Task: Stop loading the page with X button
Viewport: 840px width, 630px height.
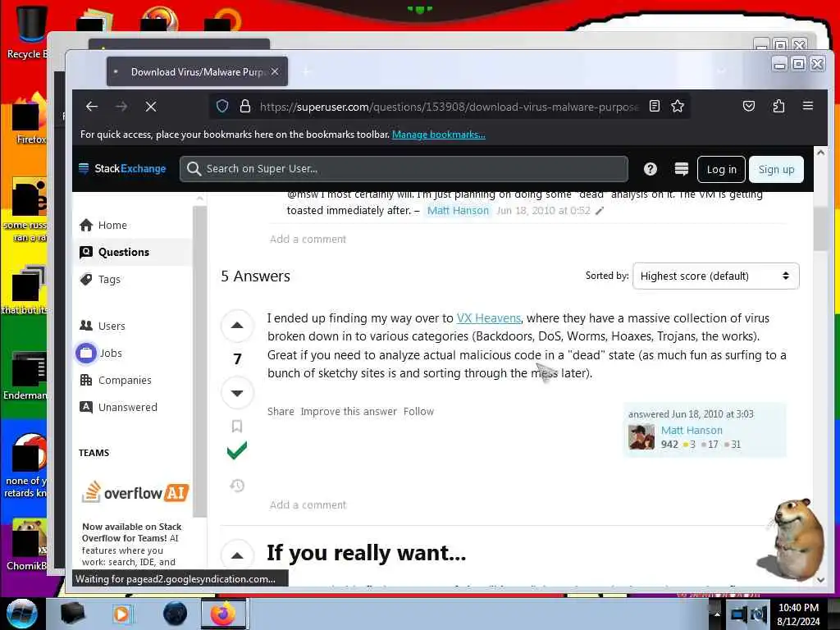Action: (151, 107)
